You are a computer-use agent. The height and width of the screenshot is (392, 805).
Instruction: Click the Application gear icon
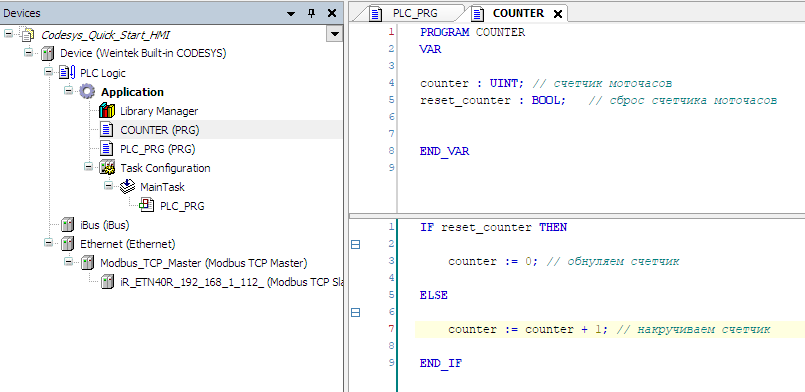click(87, 92)
